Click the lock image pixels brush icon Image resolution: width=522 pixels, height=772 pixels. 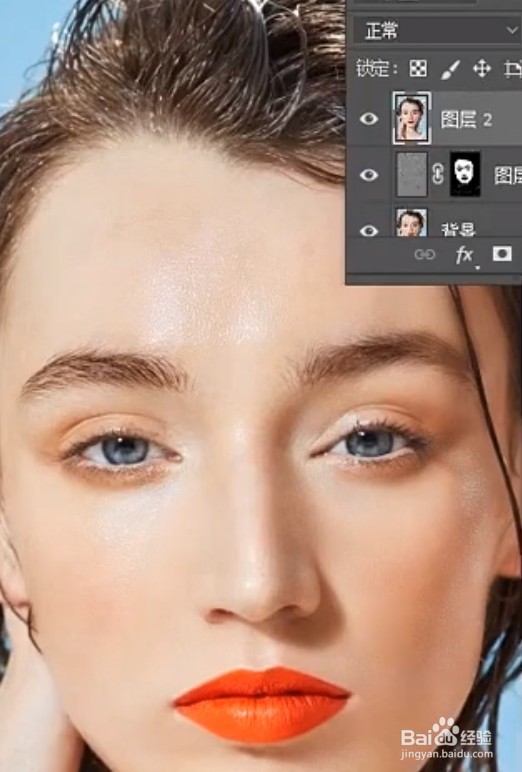coord(450,69)
